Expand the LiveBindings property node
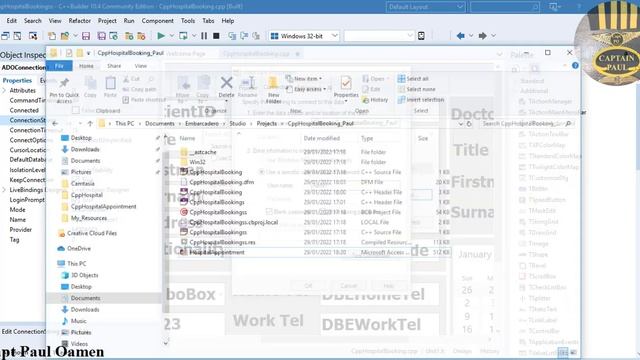This screenshot has width=640, height=360. pos(4,190)
